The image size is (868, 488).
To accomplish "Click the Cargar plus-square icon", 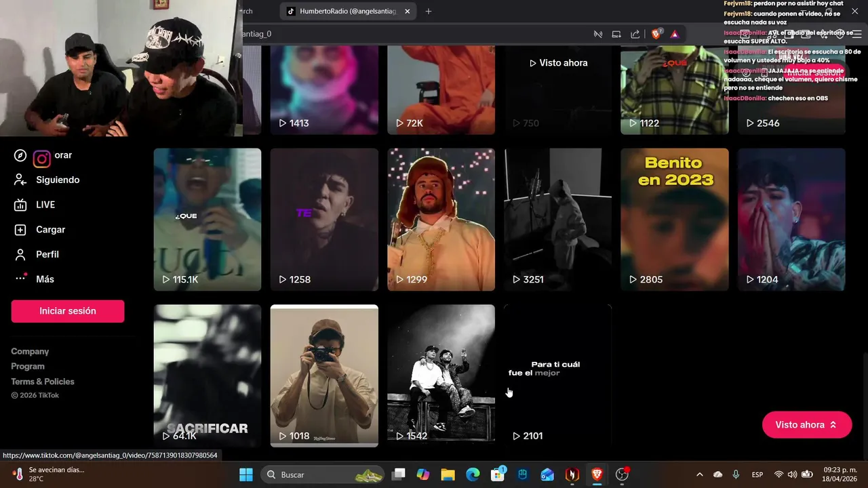I will click(20, 230).
